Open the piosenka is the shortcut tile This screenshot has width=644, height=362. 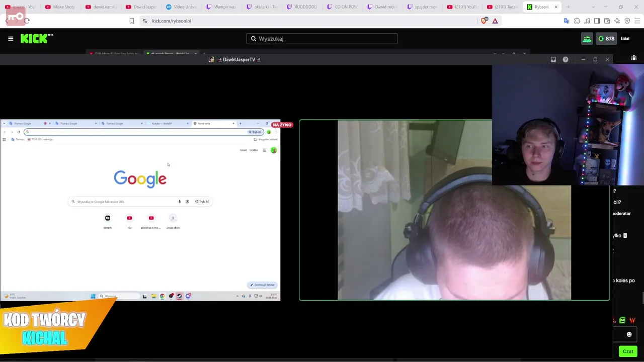[x=151, y=221]
